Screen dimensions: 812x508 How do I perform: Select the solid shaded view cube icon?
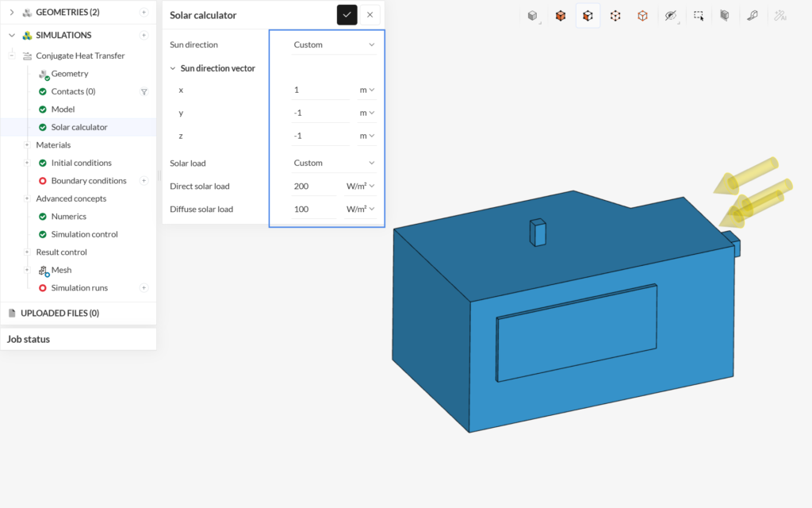click(x=532, y=16)
